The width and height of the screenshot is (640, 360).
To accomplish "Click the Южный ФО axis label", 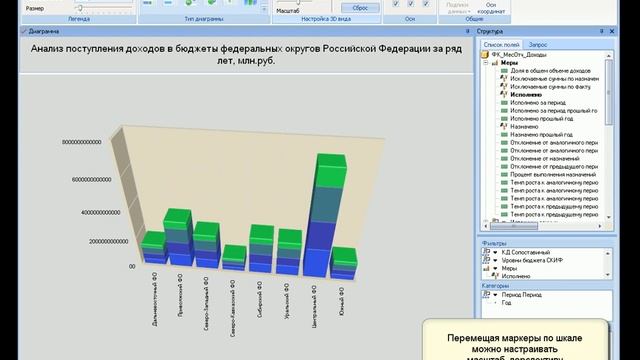I will click(342, 301).
